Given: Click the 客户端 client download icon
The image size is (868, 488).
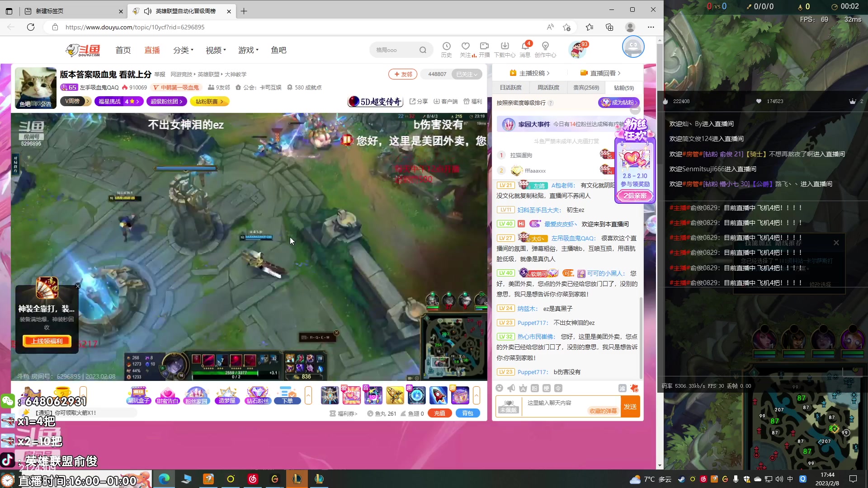Looking at the screenshot, I should [x=446, y=102].
